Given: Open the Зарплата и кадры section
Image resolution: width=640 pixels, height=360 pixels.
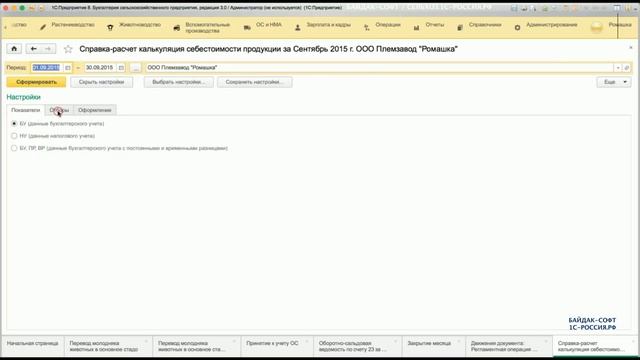Looking at the screenshot, I should click(328, 25).
